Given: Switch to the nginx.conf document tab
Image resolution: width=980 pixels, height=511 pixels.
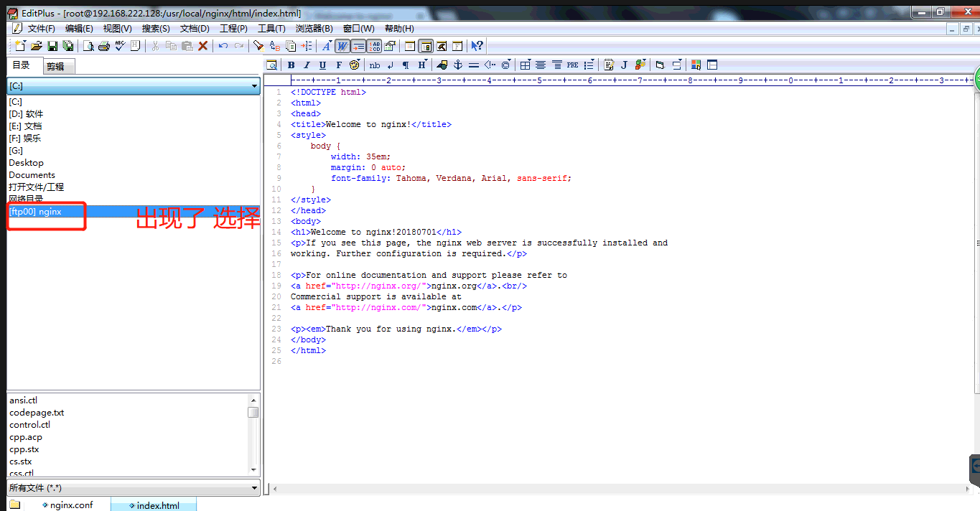Looking at the screenshot, I should (68, 505).
